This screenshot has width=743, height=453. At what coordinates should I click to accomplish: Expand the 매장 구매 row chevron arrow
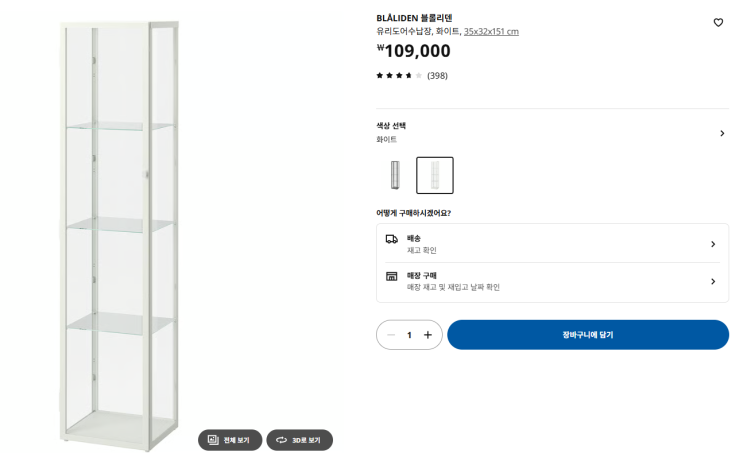(713, 281)
